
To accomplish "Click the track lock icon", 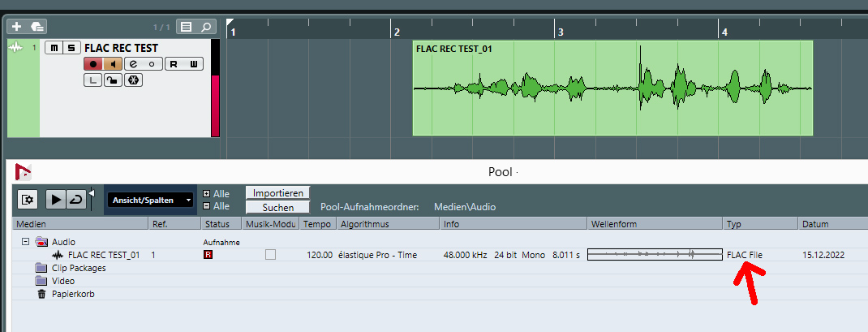I will pos(113,80).
